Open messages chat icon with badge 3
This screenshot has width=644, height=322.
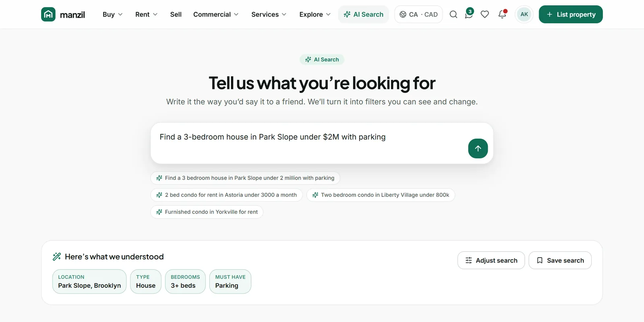[x=469, y=14]
